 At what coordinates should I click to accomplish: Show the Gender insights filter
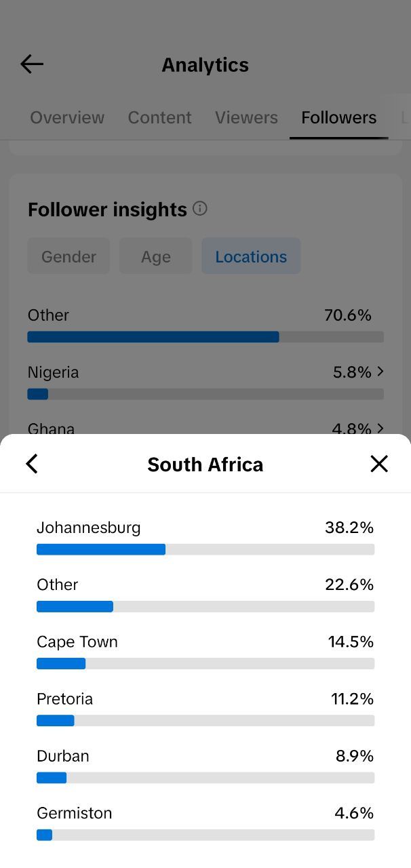click(68, 256)
